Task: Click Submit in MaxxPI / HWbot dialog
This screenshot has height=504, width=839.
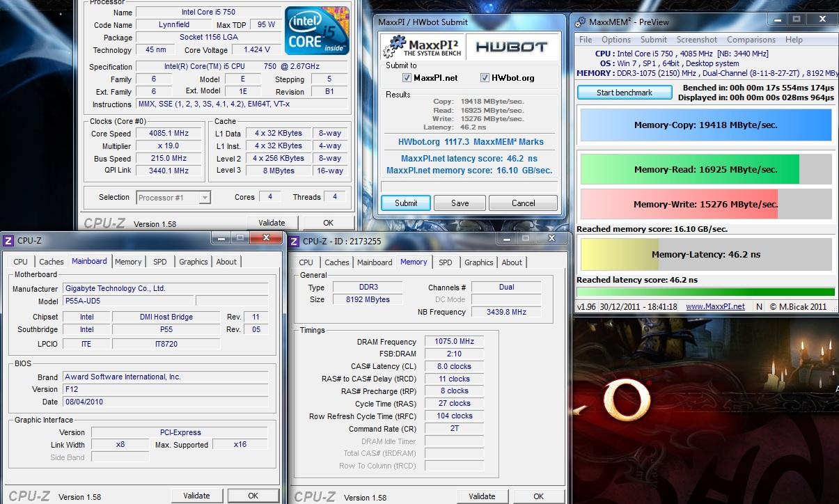Action: click(406, 203)
